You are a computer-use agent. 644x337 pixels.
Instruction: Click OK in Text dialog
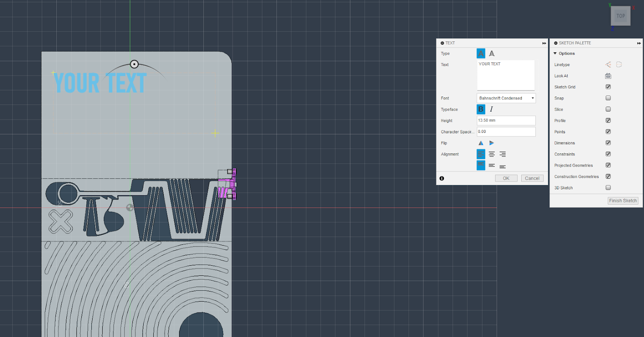506,178
